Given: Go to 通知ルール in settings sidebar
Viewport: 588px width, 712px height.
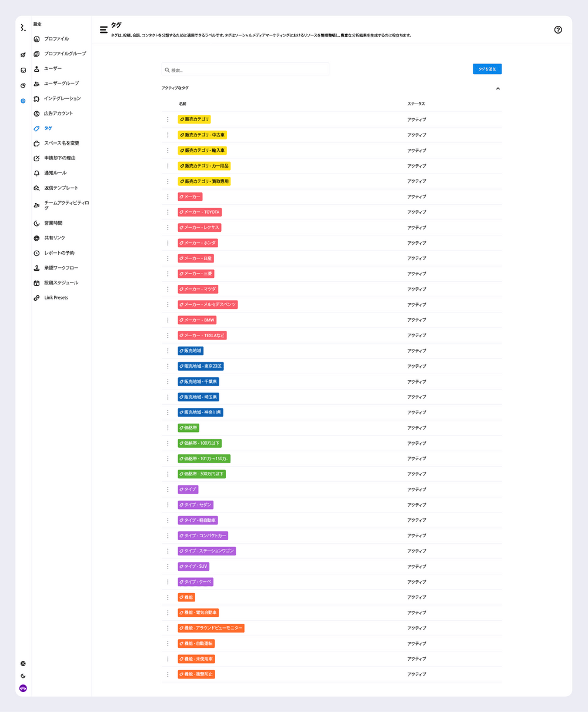Looking at the screenshot, I should point(55,173).
